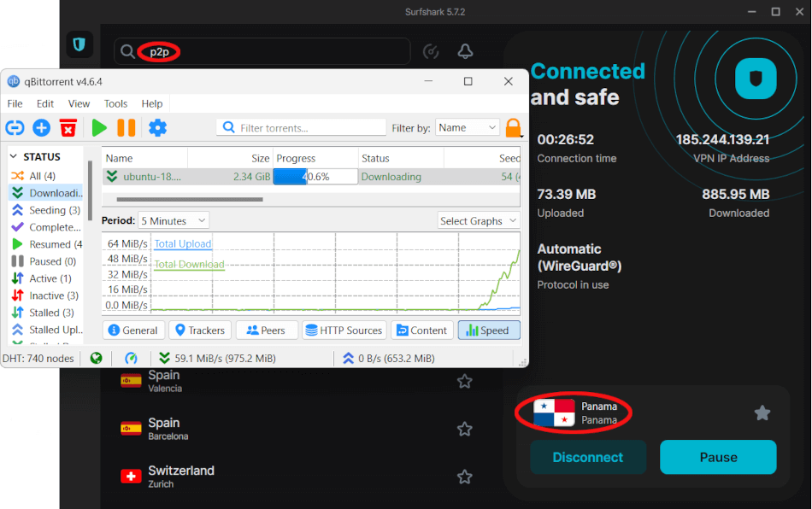Click the Switzerland flag icon

[131, 477]
